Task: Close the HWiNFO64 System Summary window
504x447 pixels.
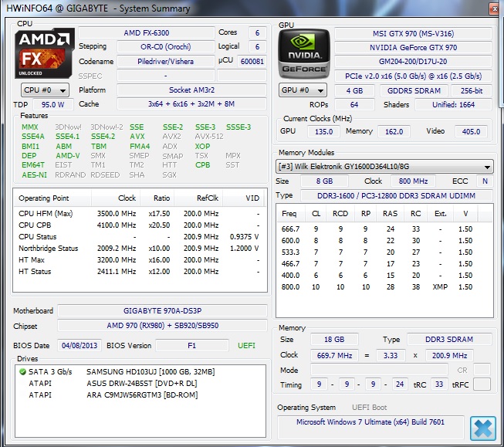Action: click(495, 8)
